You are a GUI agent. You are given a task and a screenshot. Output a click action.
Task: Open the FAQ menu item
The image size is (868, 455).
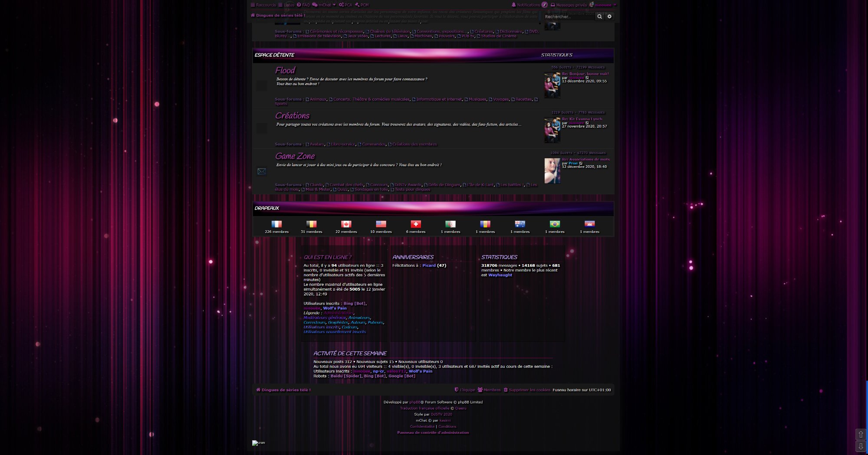coord(303,5)
